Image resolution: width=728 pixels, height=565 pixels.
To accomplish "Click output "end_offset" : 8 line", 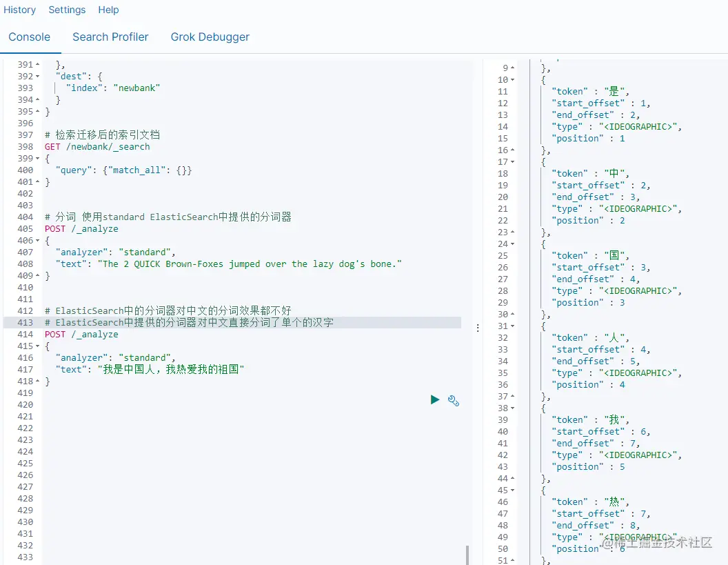I will (x=596, y=526).
